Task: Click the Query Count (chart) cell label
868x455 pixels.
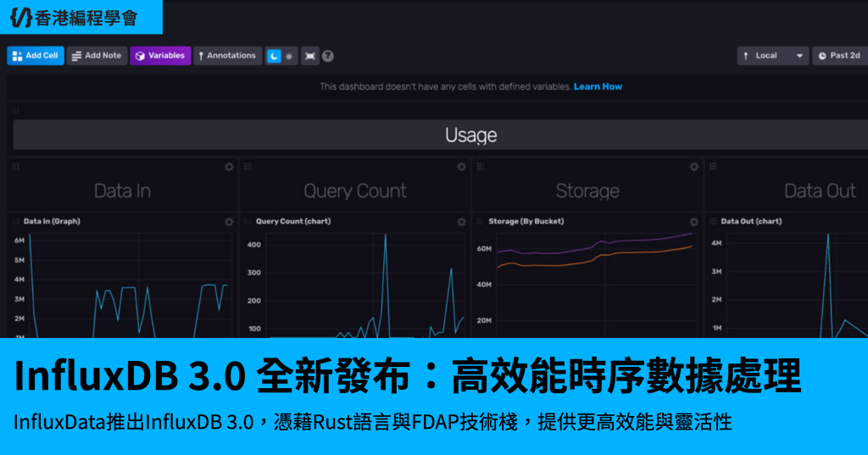Action: (x=293, y=221)
